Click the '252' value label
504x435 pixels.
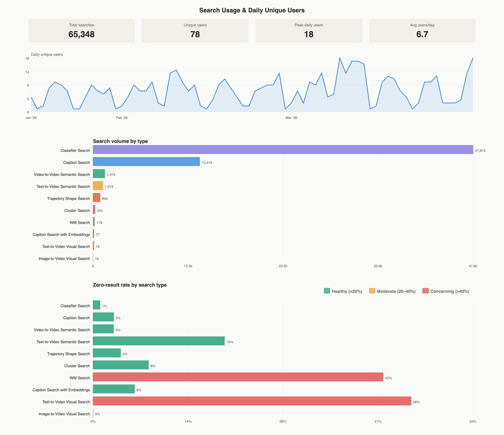click(100, 211)
